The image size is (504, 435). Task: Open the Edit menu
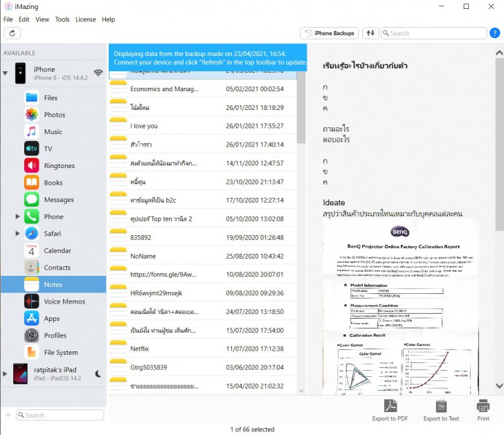(24, 19)
